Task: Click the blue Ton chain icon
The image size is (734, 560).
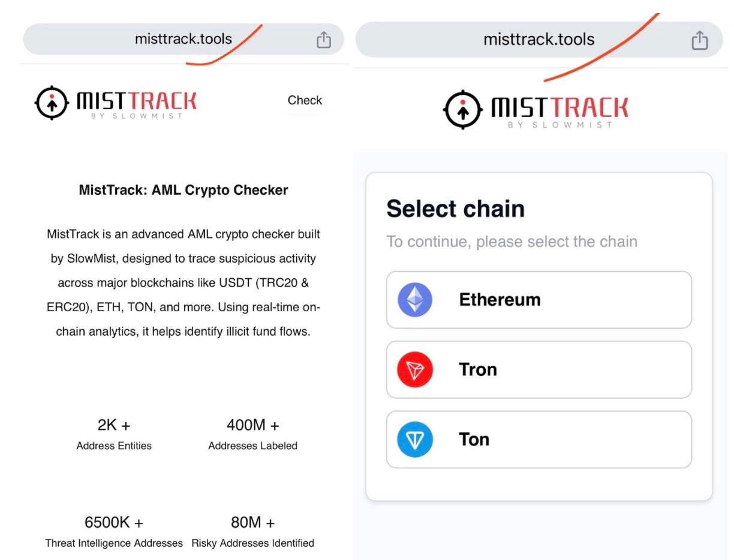Action: [x=414, y=439]
